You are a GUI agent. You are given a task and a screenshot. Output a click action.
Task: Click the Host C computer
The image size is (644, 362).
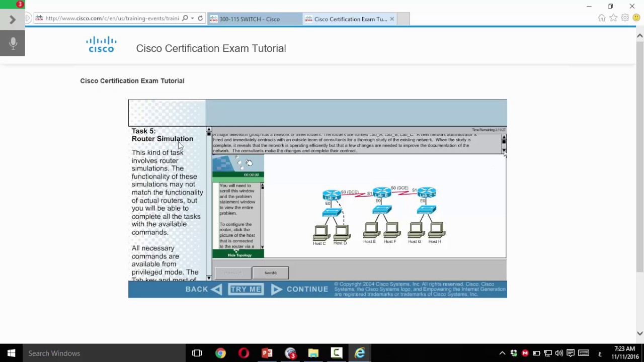coord(320,233)
